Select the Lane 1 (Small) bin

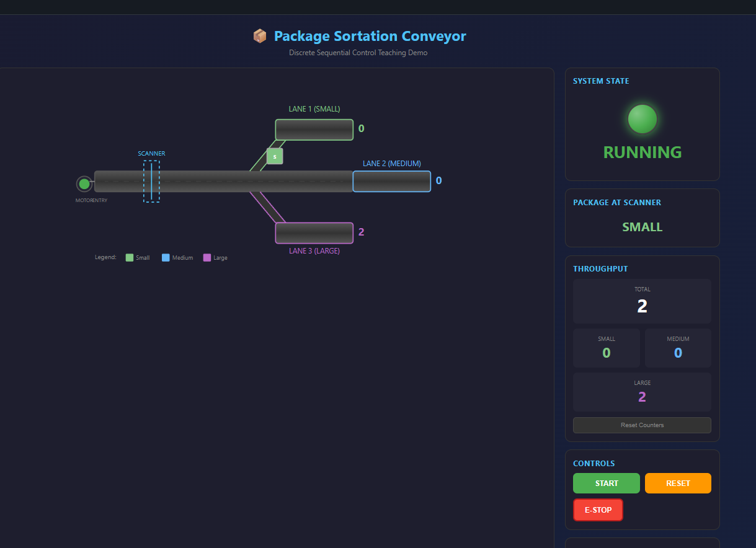click(x=314, y=130)
